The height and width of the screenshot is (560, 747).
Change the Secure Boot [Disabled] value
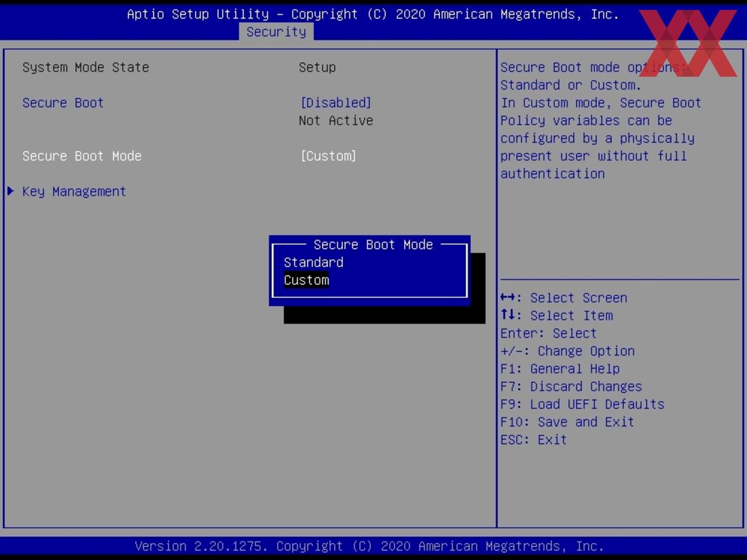click(x=336, y=103)
